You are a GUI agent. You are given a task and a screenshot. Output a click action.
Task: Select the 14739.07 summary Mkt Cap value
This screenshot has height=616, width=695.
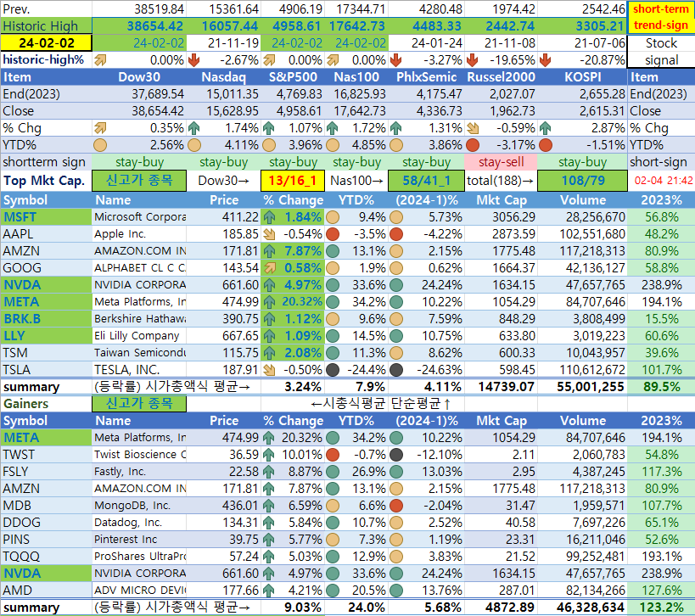pos(506,387)
